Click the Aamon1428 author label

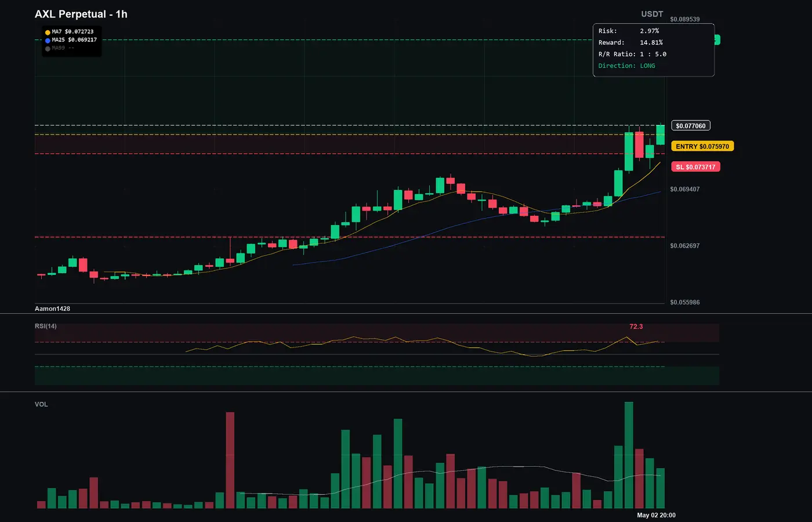pyautogui.click(x=52, y=309)
